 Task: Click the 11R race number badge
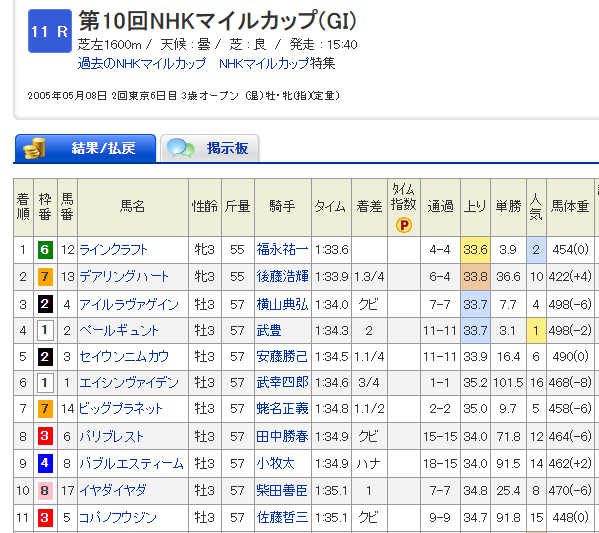pos(50,31)
